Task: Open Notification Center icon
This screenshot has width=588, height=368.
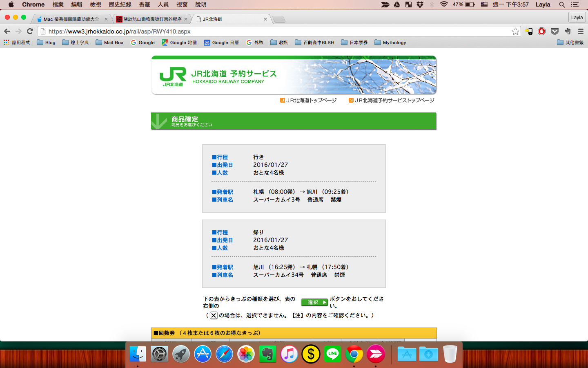Action: click(x=575, y=4)
